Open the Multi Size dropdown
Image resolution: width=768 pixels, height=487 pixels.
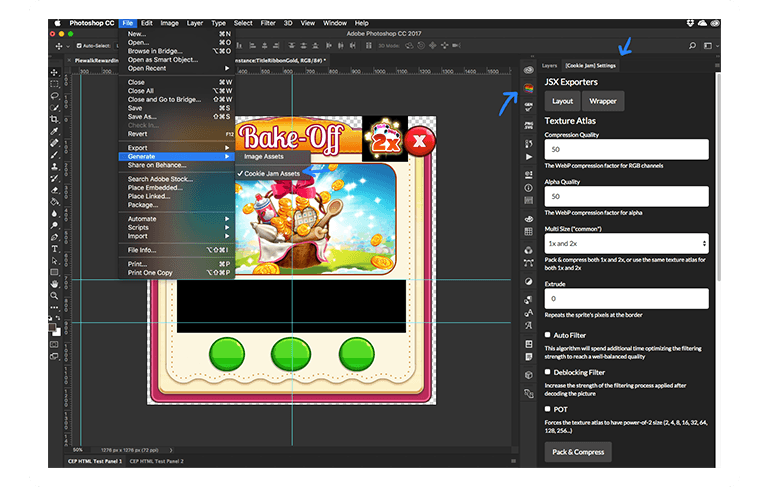626,243
